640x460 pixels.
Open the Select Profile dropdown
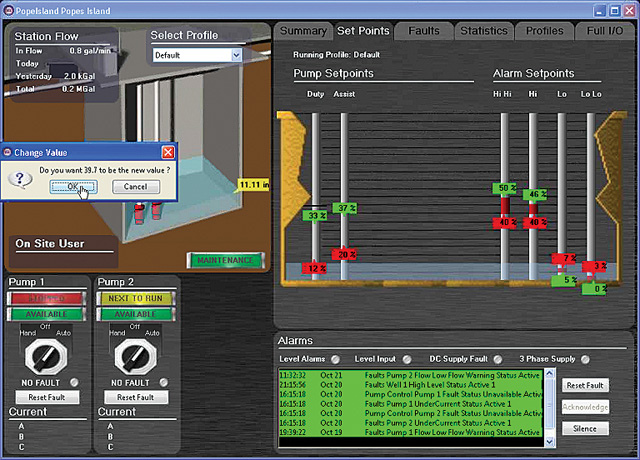235,56
